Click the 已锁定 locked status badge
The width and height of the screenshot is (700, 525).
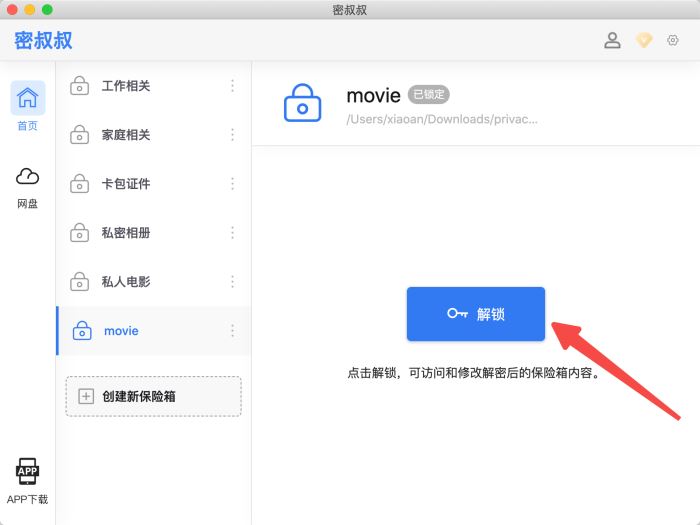coord(429,94)
